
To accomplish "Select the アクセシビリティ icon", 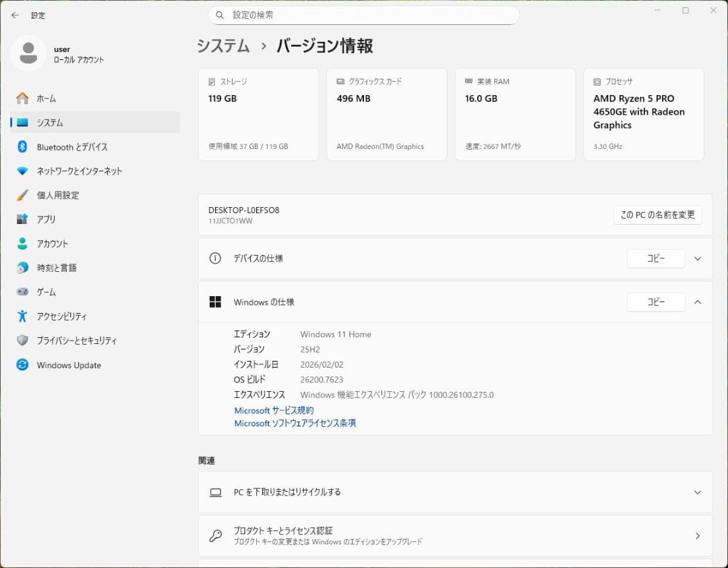I will [22, 316].
